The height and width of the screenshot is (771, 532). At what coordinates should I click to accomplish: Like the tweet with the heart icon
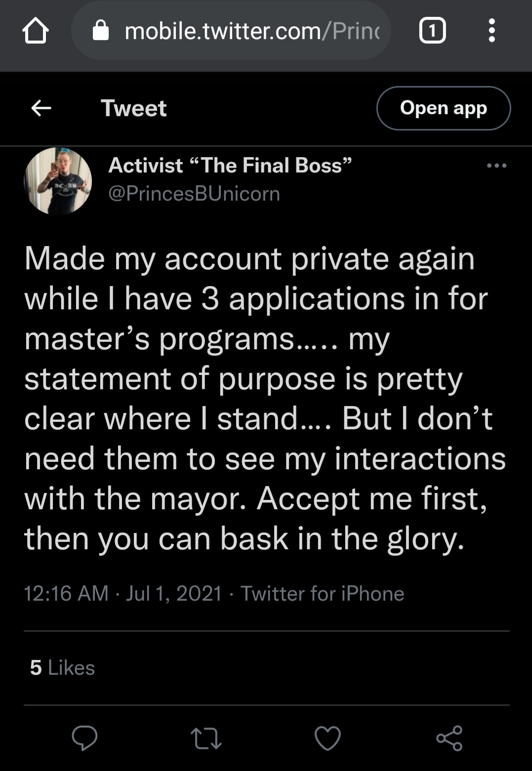327,738
